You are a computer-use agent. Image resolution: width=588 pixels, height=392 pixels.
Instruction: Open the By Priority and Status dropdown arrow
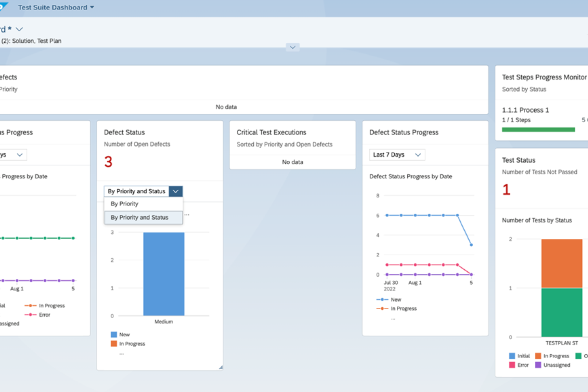pos(176,191)
